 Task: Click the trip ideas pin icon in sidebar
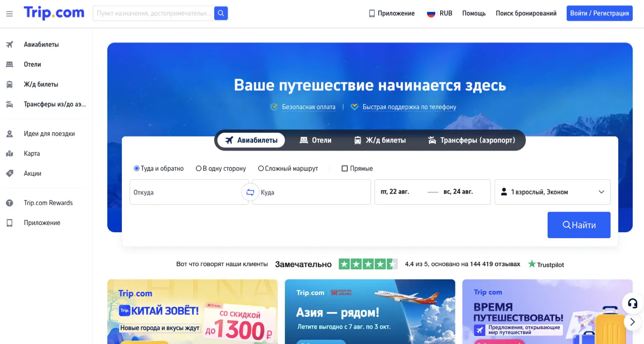(x=10, y=134)
